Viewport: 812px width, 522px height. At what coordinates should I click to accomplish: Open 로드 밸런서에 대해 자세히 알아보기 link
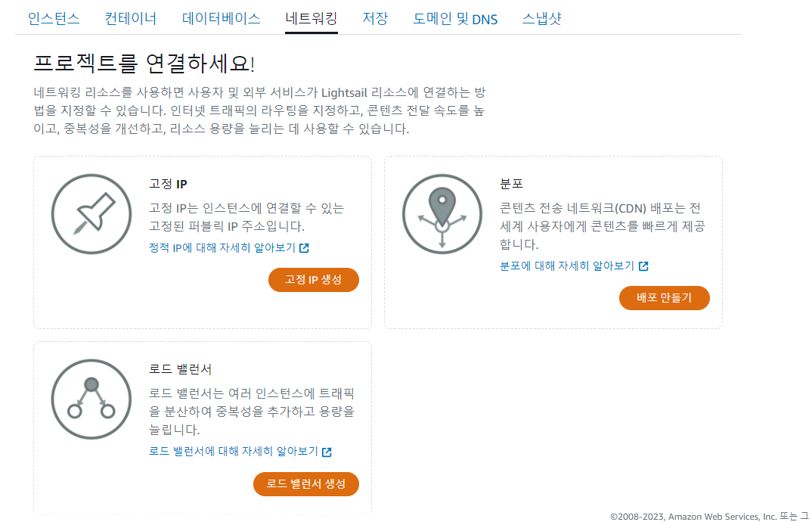point(234,452)
